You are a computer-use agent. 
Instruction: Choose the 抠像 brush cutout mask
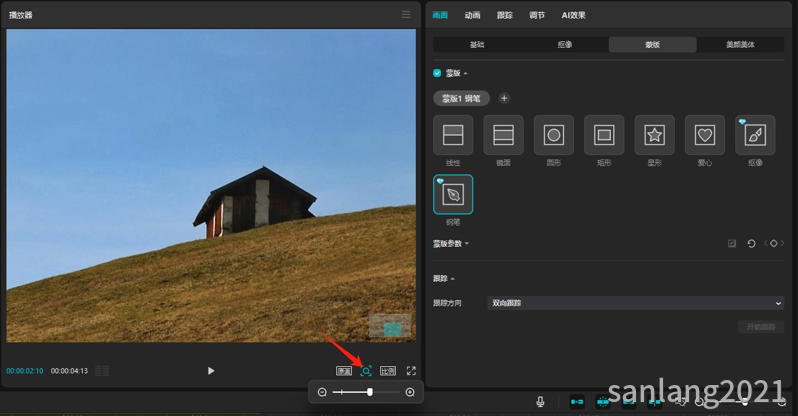coord(755,135)
